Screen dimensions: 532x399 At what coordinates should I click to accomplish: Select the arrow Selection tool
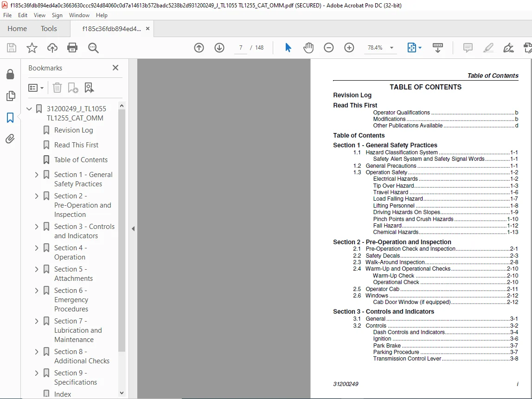point(288,48)
